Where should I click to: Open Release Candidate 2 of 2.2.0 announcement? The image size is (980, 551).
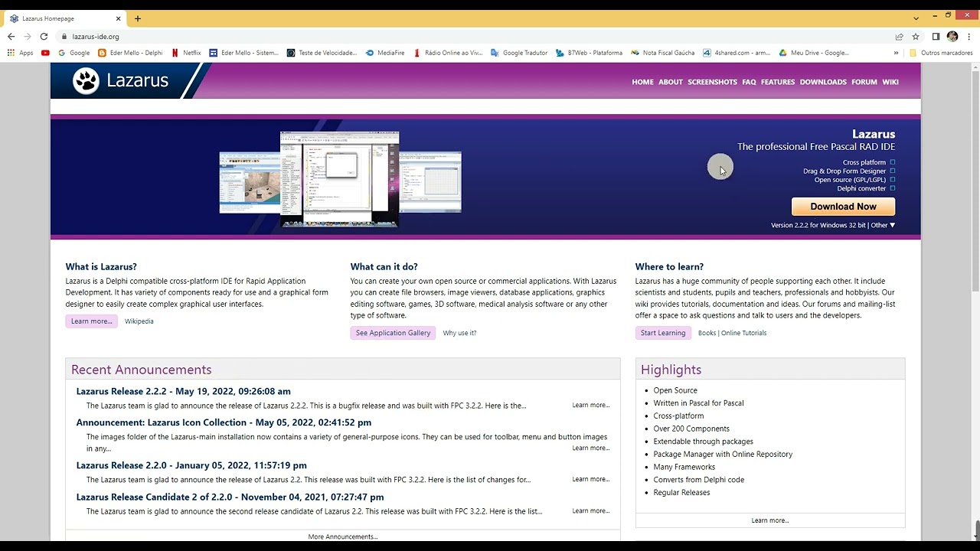point(230,497)
